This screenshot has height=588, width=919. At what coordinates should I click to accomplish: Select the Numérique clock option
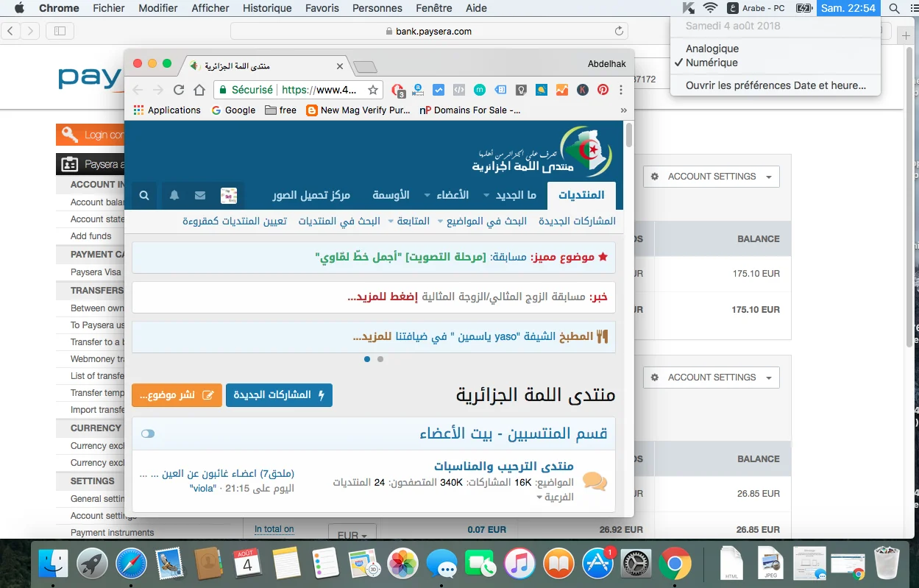(x=712, y=63)
